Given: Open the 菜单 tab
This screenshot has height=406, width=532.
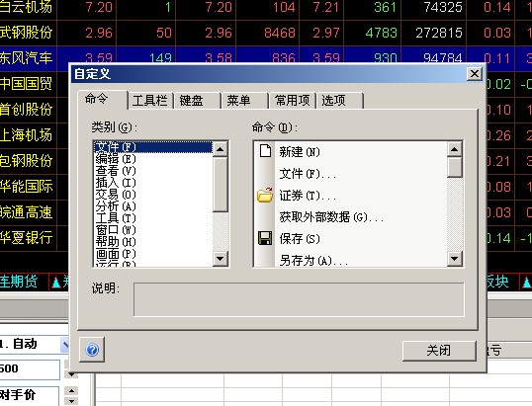Looking at the screenshot, I should coord(244,101).
